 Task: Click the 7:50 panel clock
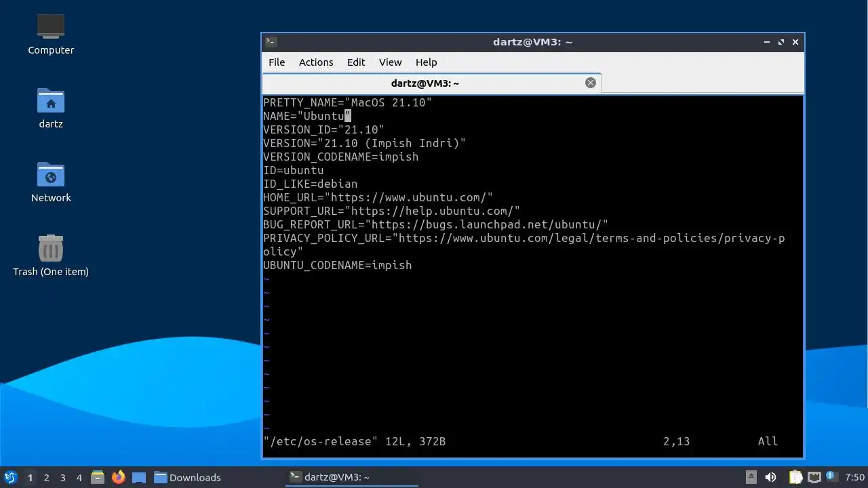click(854, 477)
